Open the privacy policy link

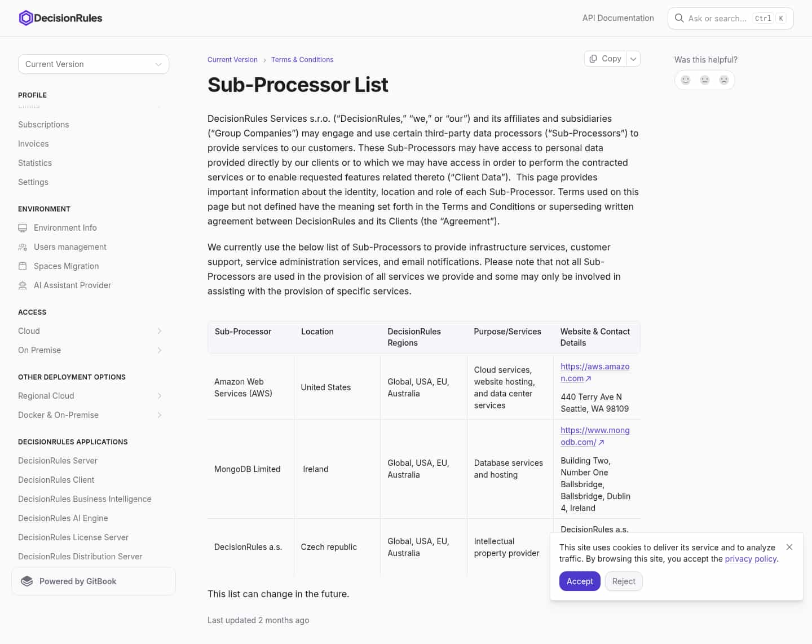pos(751,559)
